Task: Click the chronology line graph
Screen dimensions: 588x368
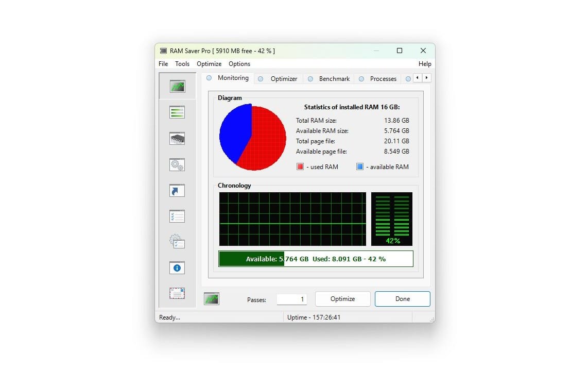Action: 292,219
